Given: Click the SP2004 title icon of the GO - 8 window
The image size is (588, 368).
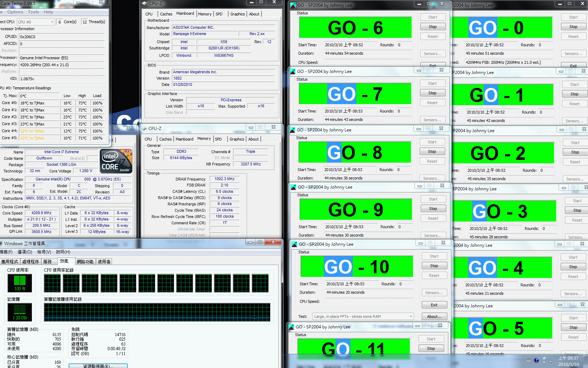Looking at the screenshot, I should [292, 130].
